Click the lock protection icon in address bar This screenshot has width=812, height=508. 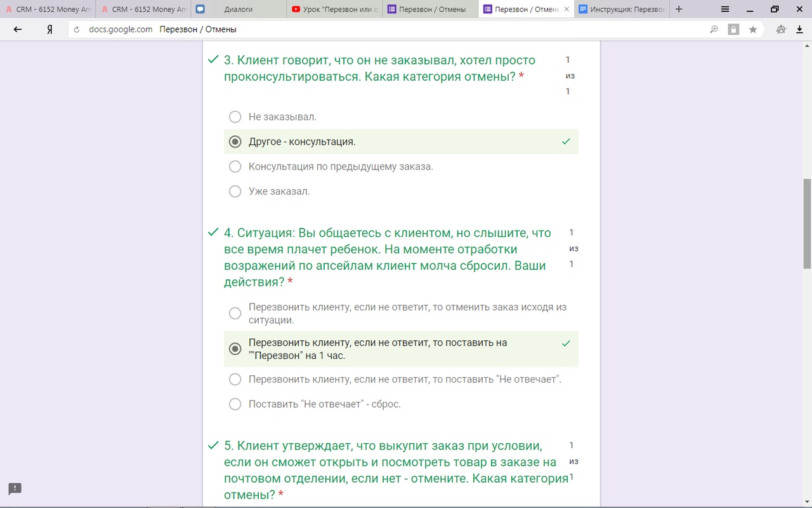(733, 29)
